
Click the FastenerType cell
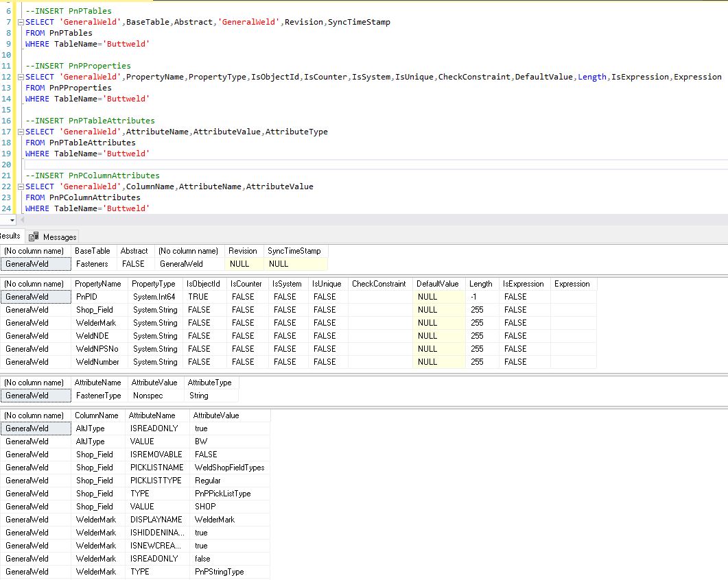pyautogui.click(x=98, y=396)
